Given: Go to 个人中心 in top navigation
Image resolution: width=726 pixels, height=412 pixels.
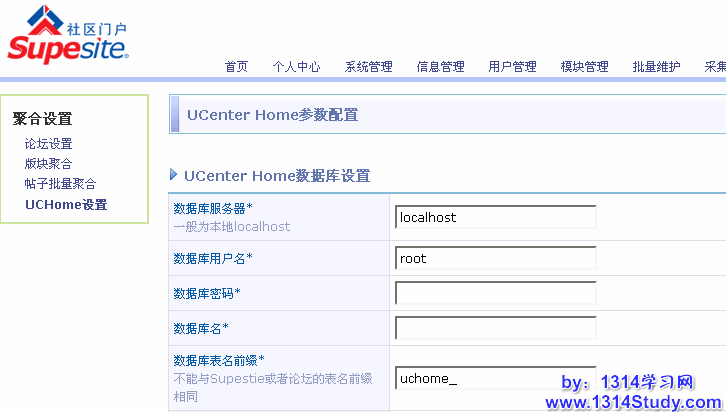Looking at the screenshot, I should [x=296, y=67].
